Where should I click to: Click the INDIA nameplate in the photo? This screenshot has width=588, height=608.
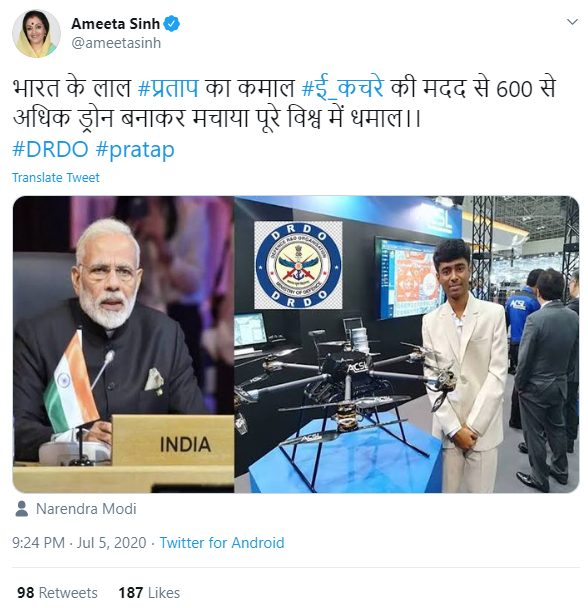[x=173, y=440]
